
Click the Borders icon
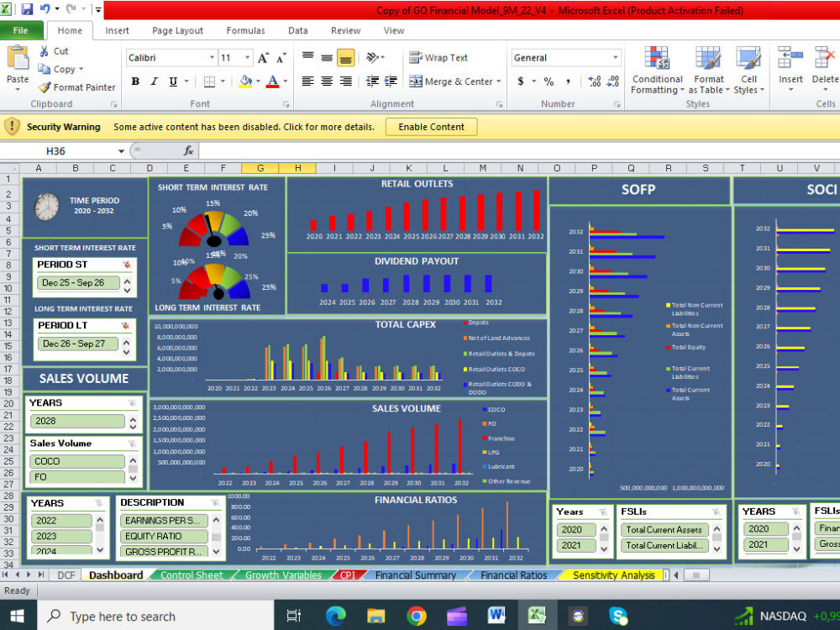[209, 81]
